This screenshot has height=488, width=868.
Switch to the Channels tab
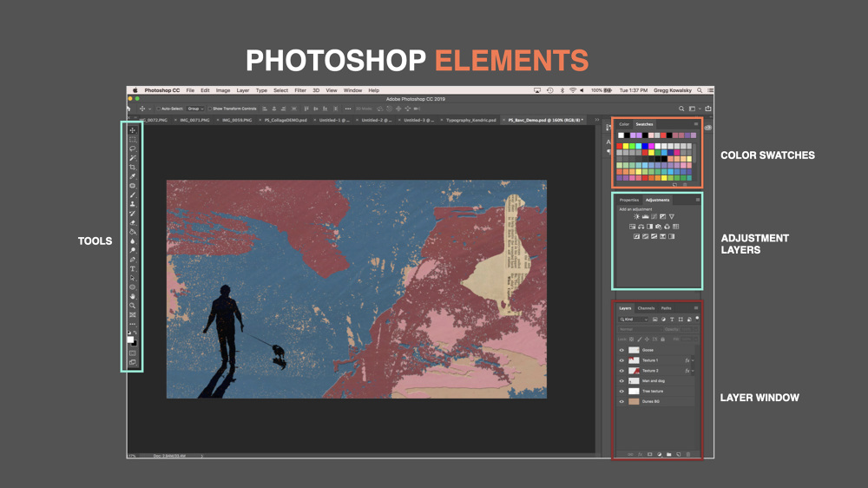coord(646,308)
